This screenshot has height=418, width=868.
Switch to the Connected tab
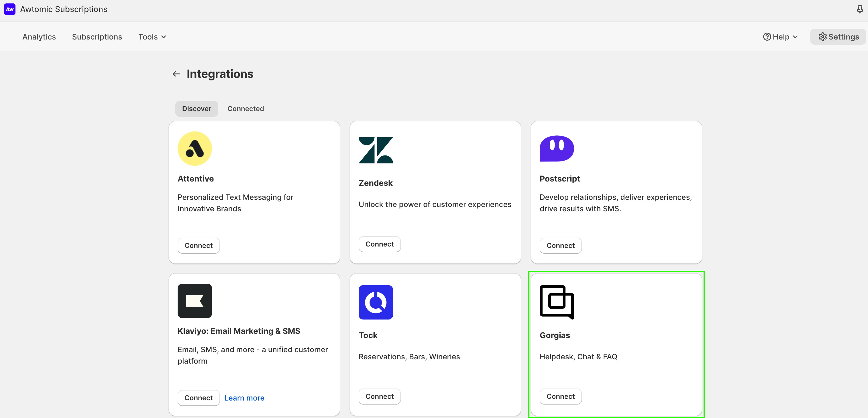point(246,109)
